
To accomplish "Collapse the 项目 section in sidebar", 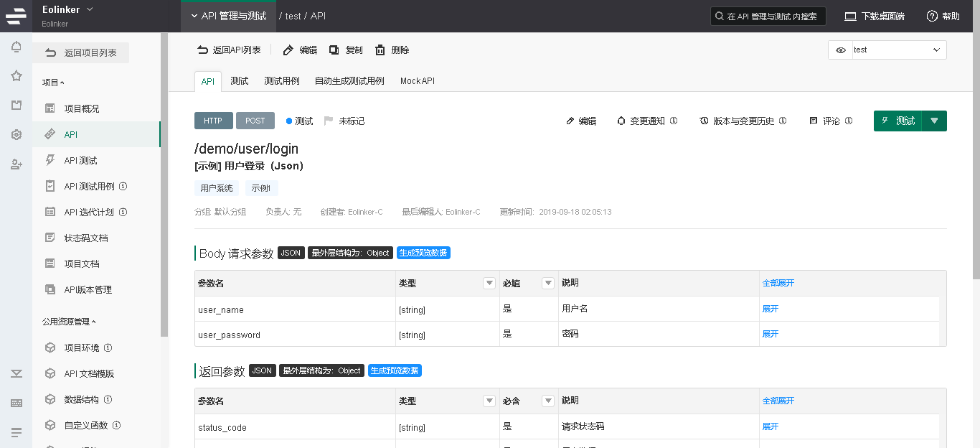I will (53, 83).
